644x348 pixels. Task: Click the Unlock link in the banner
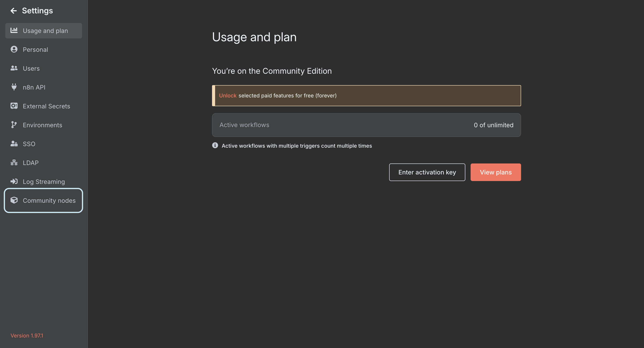(227, 95)
